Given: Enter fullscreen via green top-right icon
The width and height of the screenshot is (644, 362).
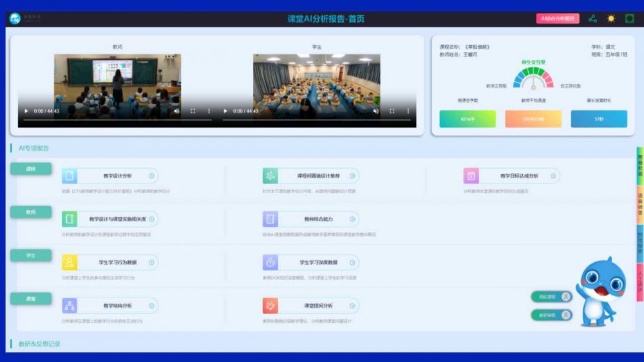Looking at the screenshot, I should coord(629,19).
